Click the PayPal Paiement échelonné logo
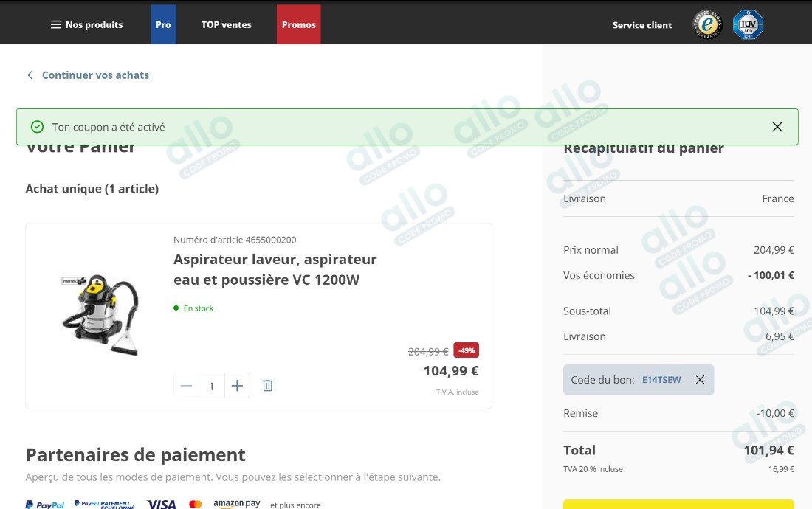This screenshot has height=509, width=812. [x=104, y=505]
